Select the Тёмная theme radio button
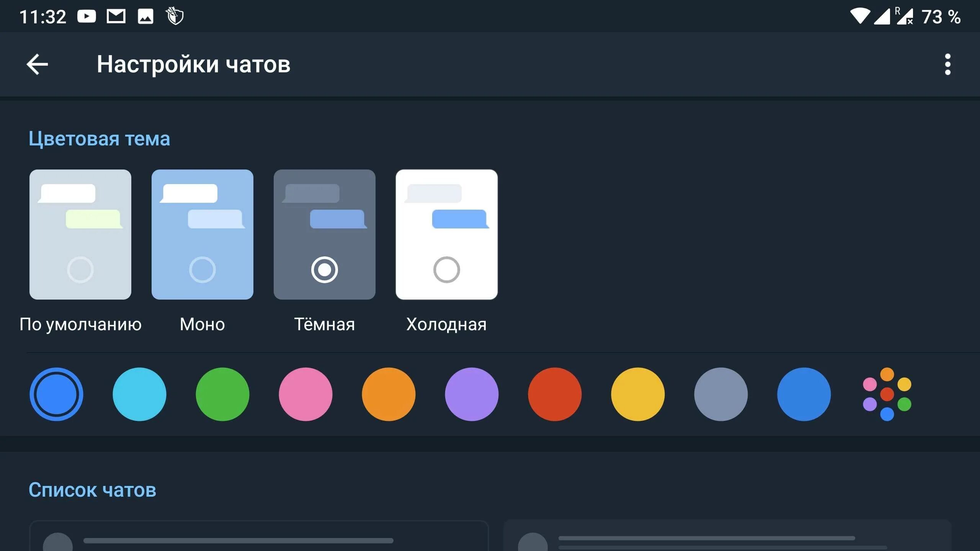The image size is (980, 551). (324, 270)
